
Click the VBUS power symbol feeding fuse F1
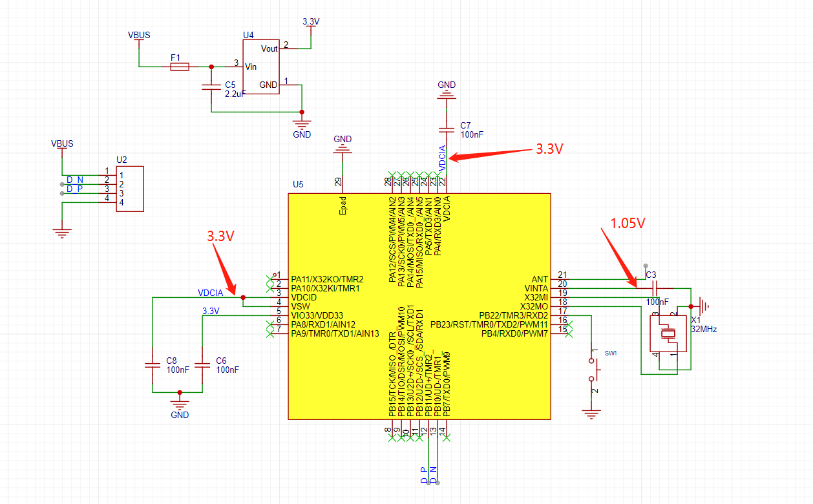point(139,37)
